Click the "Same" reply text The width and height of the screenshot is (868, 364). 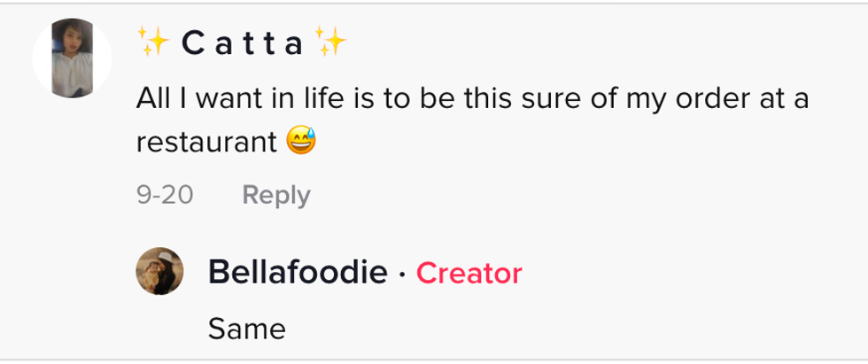coord(246,329)
